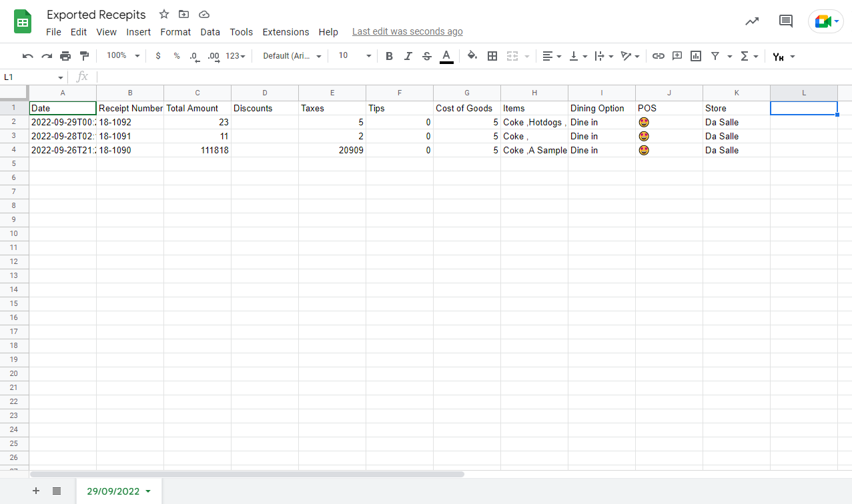The height and width of the screenshot is (504, 852).
Task: Insert a chart from the toolbar
Action: pyautogui.click(x=695, y=56)
